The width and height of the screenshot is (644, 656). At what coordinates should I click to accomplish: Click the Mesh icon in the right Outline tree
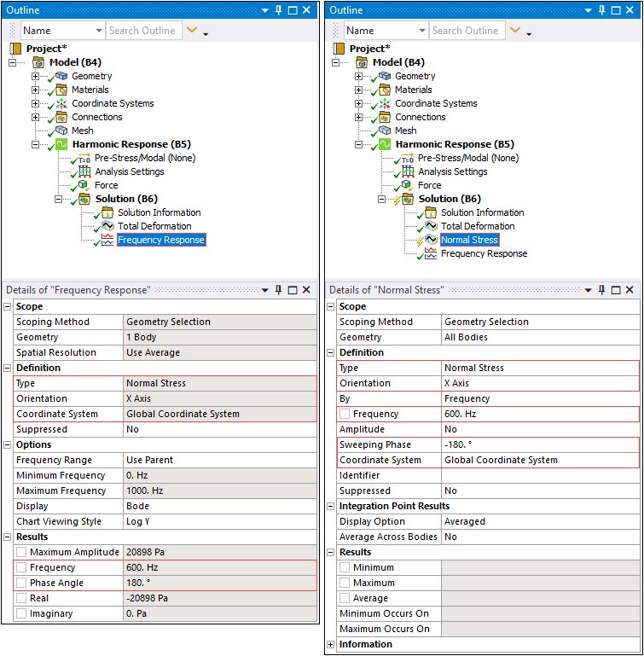click(x=385, y=131)
